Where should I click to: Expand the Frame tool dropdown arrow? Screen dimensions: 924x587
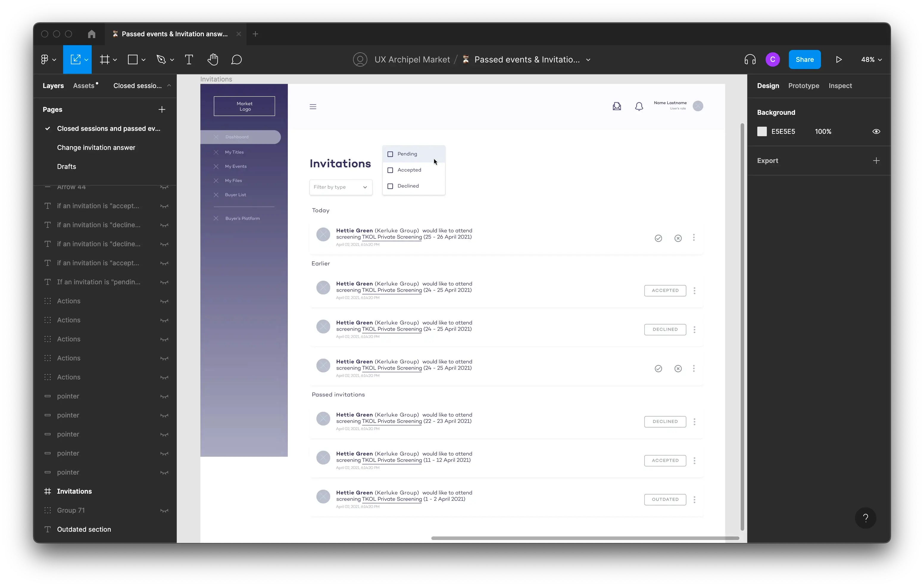click(x=115, y=60)
